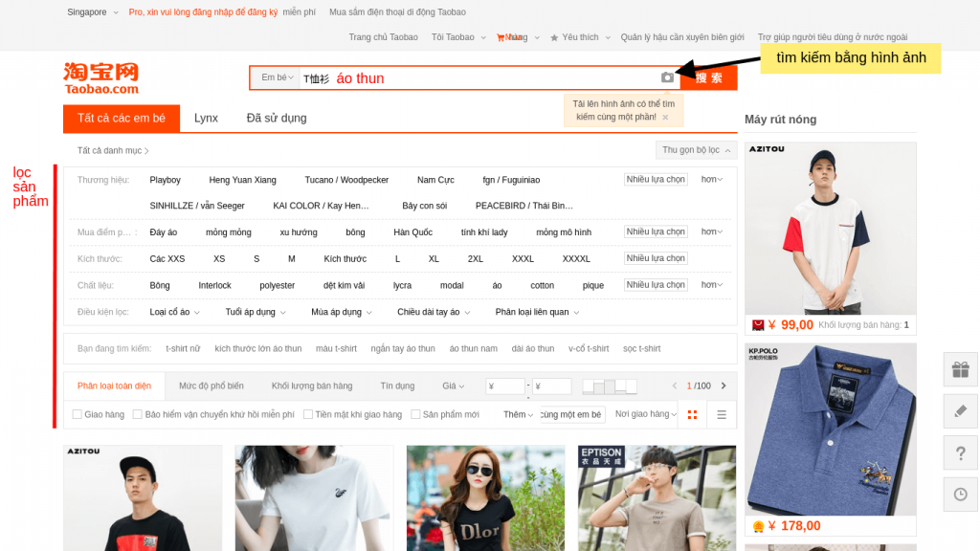Expand the Tuổi áp dụng filter

pyautogui.click(x=255, y=312)
